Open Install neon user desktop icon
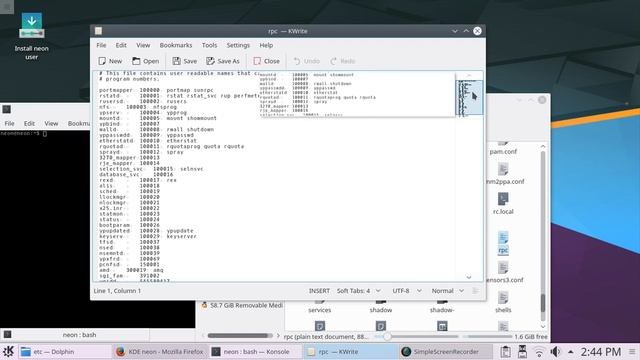The image size is (640, 360). click(x=31, y=37)
